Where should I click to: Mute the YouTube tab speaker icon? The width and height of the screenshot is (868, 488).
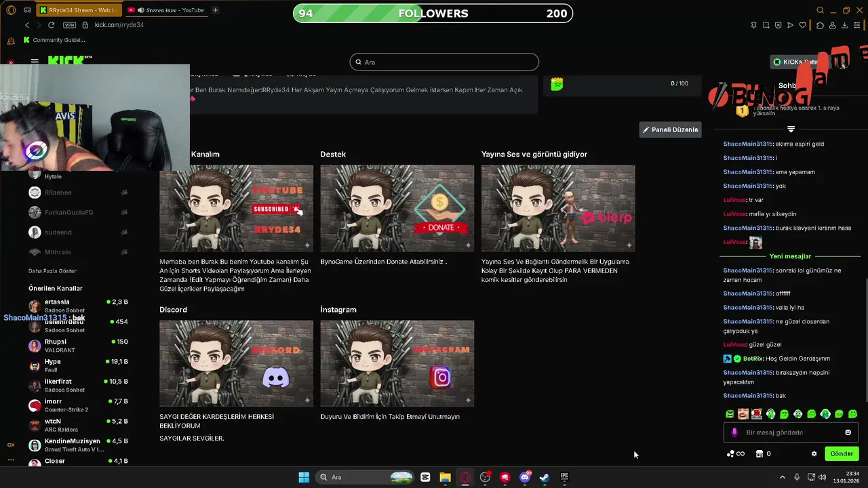coord(141,10)
